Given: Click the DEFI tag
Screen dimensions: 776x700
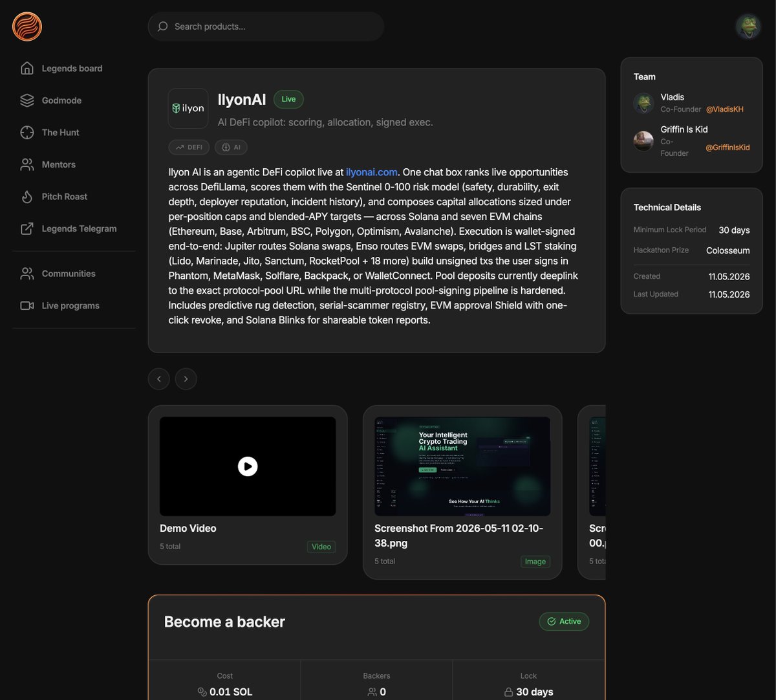Looking at the screenshot, I should (189, 148).
